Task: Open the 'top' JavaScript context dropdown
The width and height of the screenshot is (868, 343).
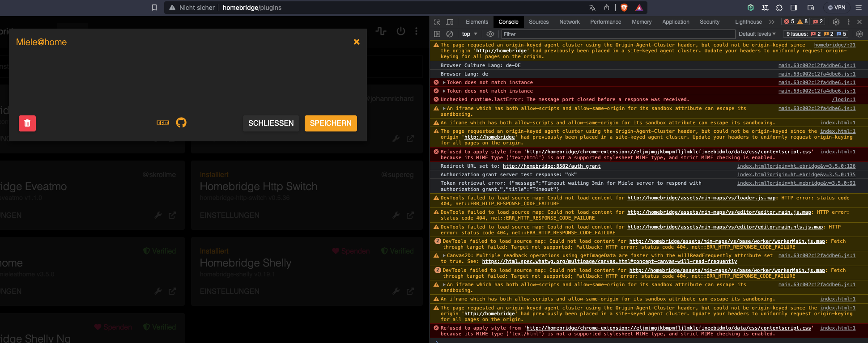Action: [x=469, y=34]
